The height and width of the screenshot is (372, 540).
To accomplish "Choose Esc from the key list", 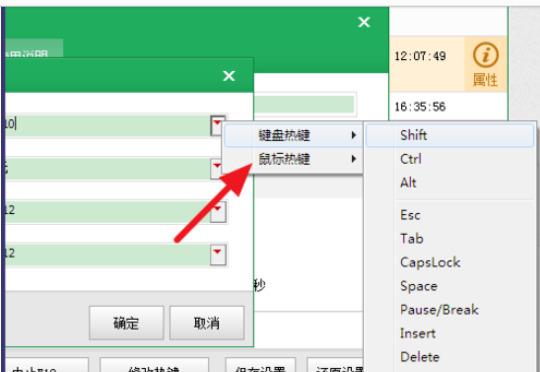I will click(450, 215).
